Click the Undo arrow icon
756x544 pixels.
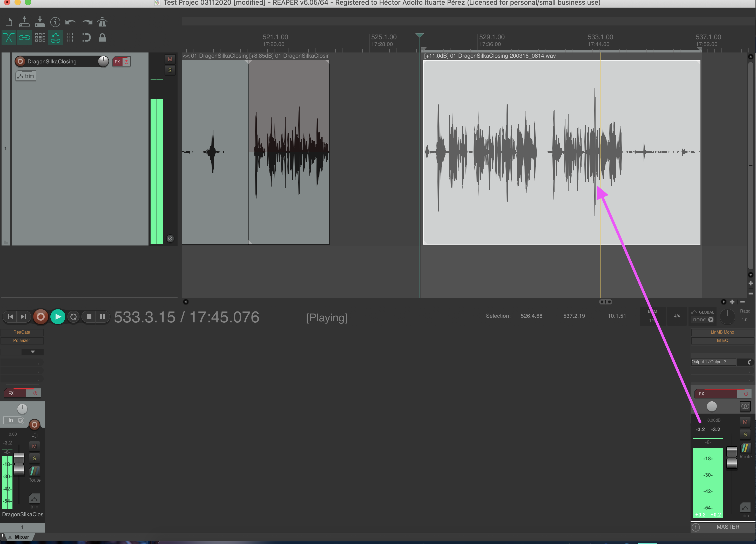pyautogui.click(x=70, y=22)
